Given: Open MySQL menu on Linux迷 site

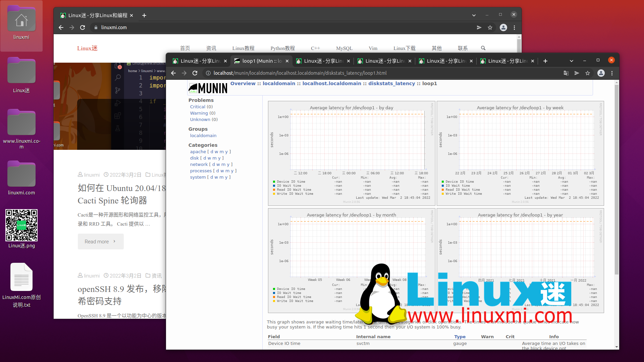Looking at the screenshot, I should (344, 48).
